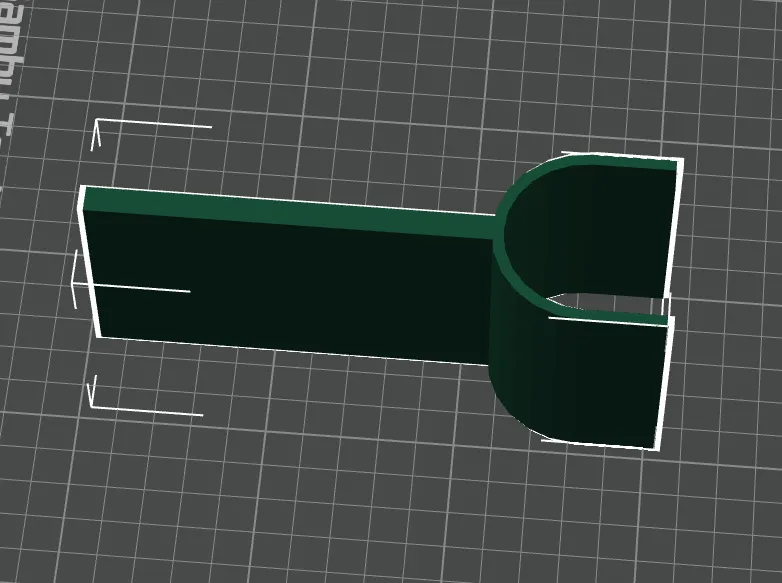Click the middle-left bounding box bracket marker
This screenshot has height=583, width=782.
[131, 280]
